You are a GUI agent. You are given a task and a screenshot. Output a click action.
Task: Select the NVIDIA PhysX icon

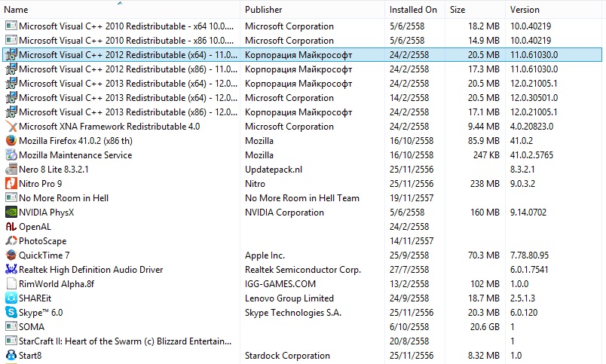pos(11,212)
